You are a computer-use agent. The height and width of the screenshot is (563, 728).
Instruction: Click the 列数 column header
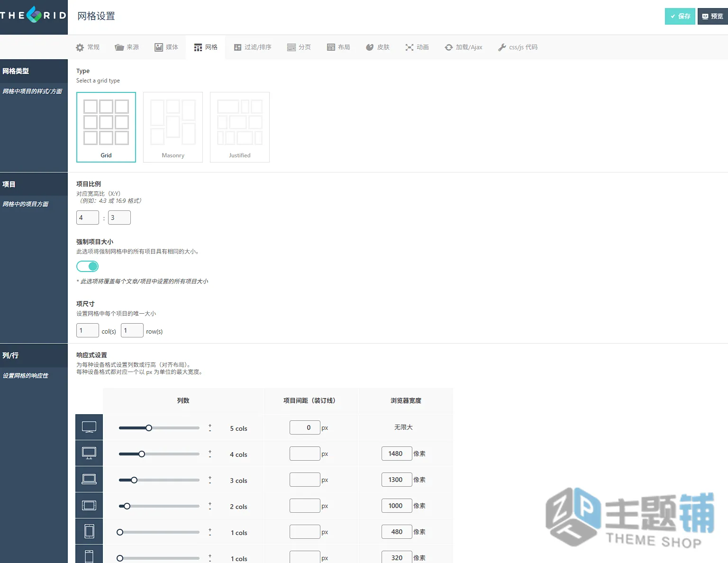(183, 400)
